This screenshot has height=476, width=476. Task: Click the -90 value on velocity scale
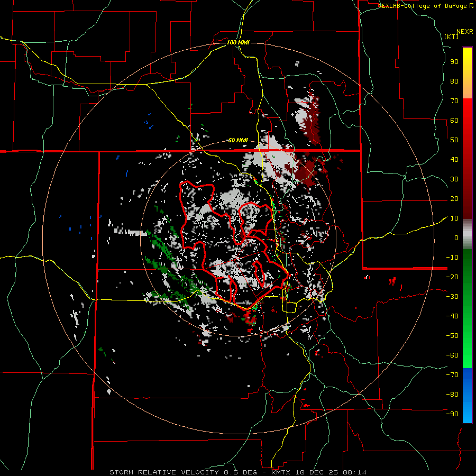452,414
